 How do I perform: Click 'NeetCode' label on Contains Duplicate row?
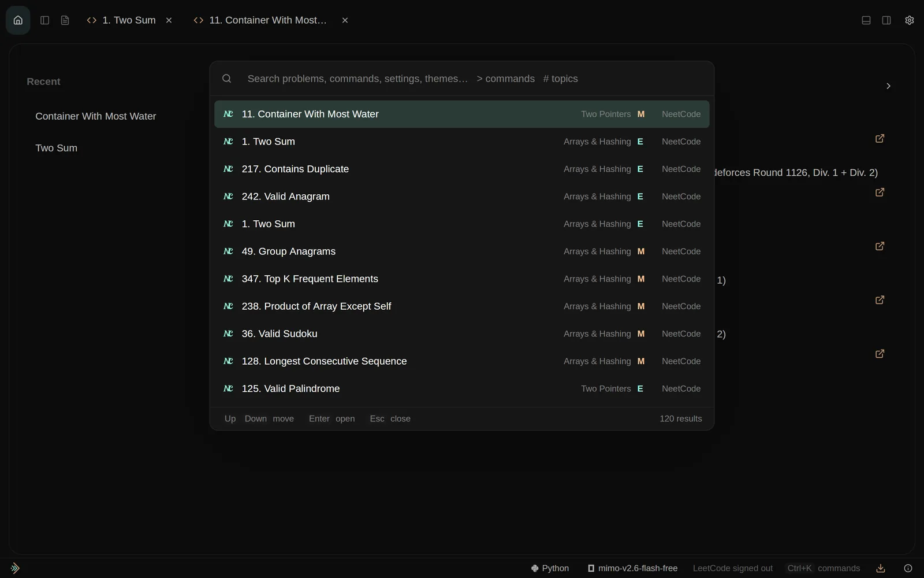click(x=681, y=169)
